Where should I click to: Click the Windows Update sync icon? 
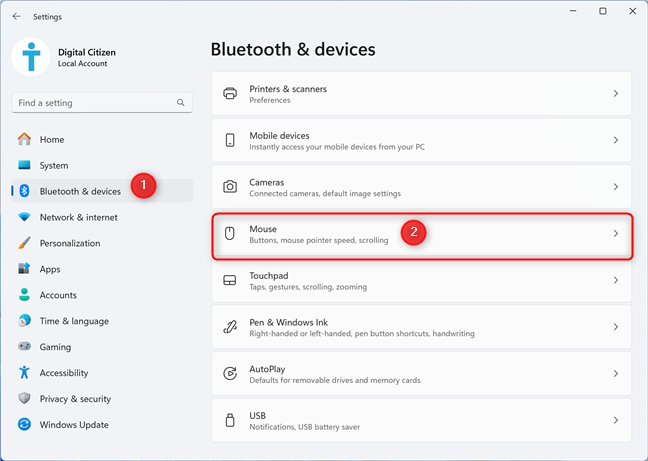point(24,424)
